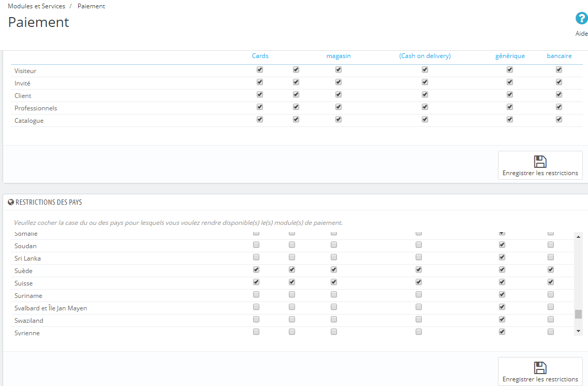588x386 pixels.
Task: Uncheck Professionnels under the générique column
Action: click(x=510, y=107)
